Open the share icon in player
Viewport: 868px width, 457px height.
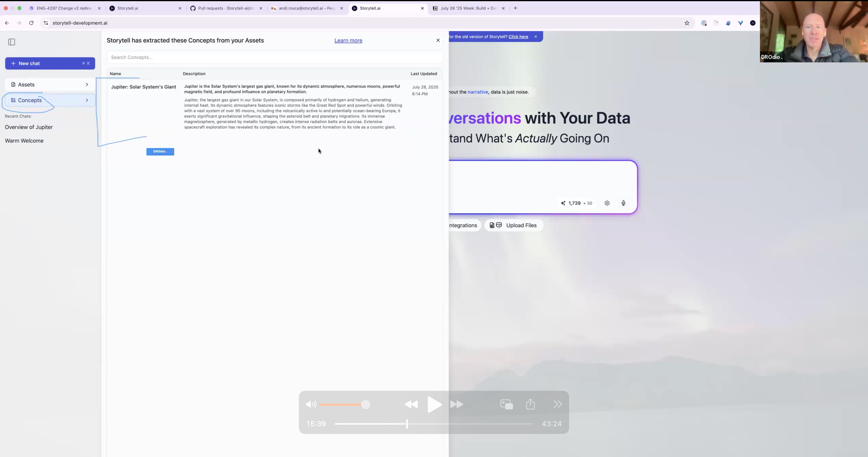(530, 404)
